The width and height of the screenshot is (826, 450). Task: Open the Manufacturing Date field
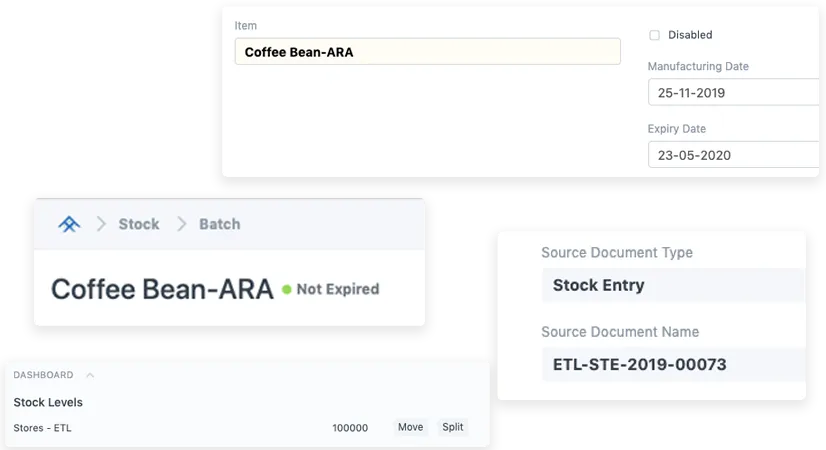(x=733, y=93)
